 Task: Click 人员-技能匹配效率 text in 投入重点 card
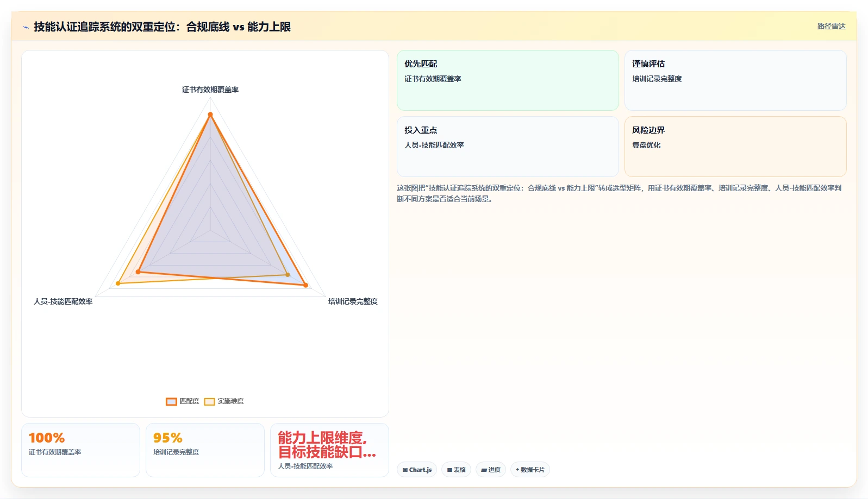point(434,145)
